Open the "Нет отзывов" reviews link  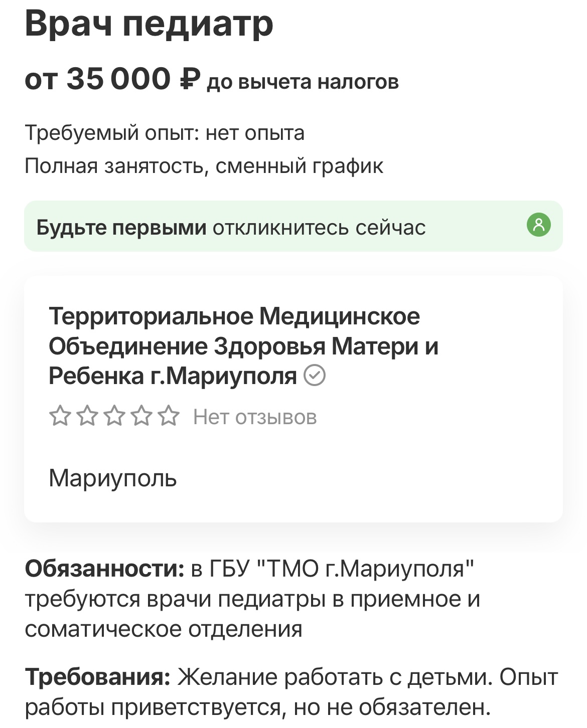(255, 417)
